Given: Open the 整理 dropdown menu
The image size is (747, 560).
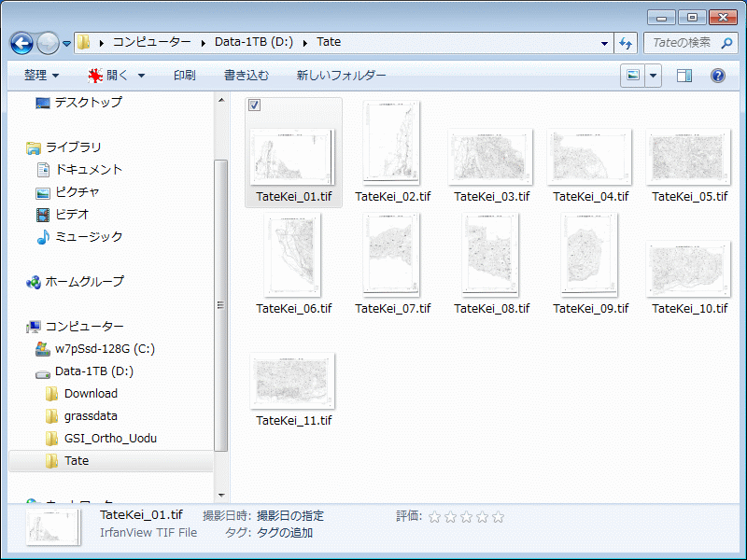Looking at the screenshot, I should (x=41, y=76).
